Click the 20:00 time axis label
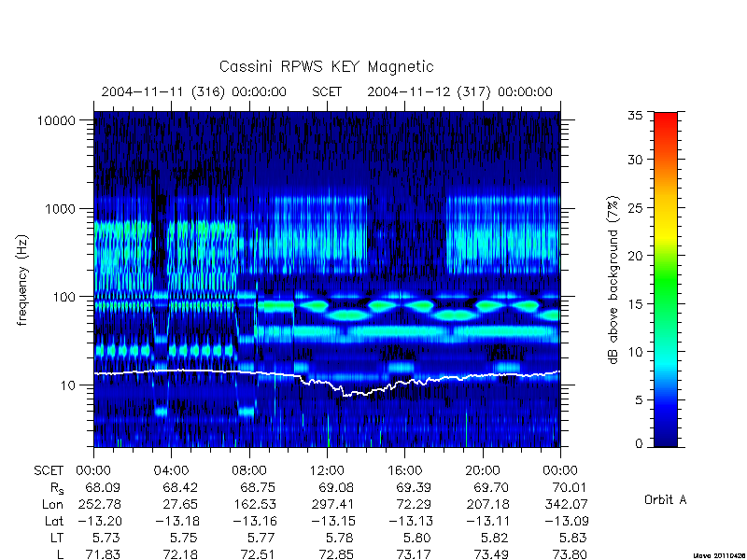The height and width of the screenshot is (560, 747). tap(483, 471)
